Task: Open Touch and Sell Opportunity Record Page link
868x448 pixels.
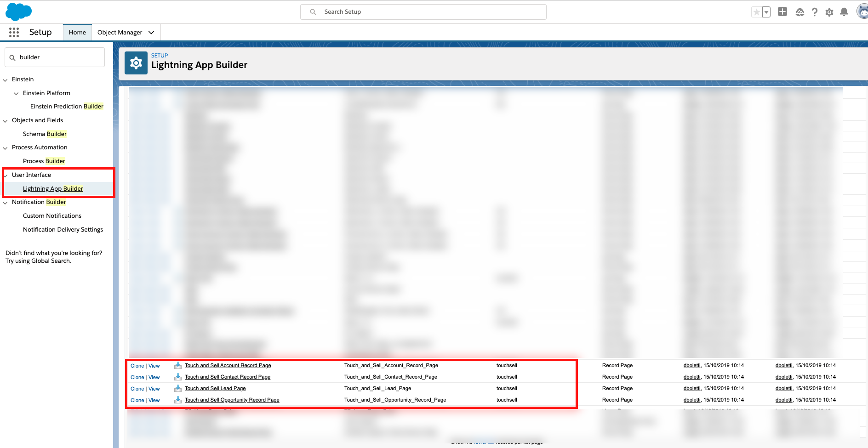Action: pyautogui.click(x=232, y=400)
